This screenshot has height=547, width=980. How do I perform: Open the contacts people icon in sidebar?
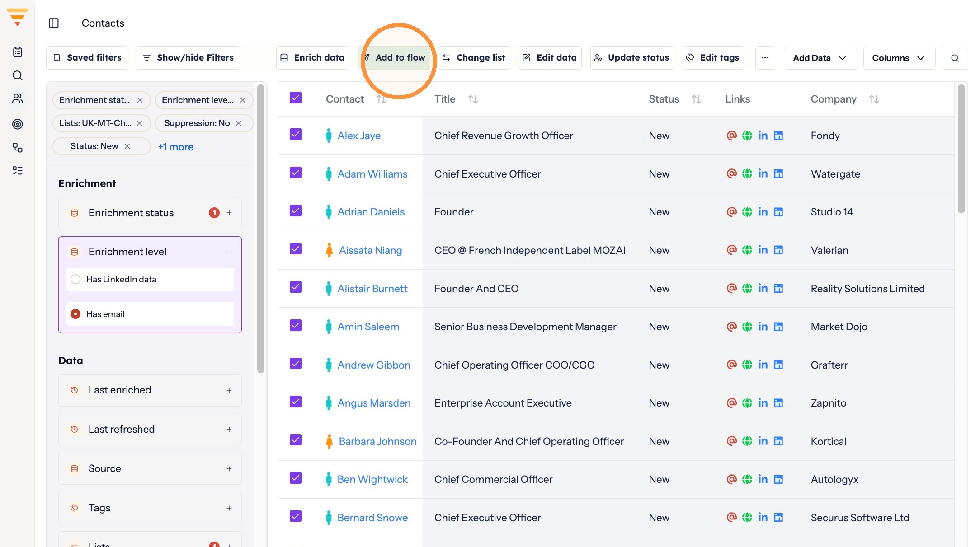pyautogui.click(x=17, y=98)
